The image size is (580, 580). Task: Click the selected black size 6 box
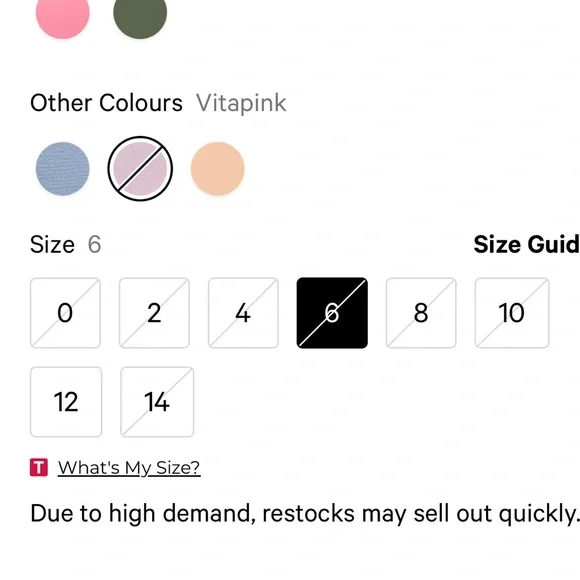[x=332, y=313]
